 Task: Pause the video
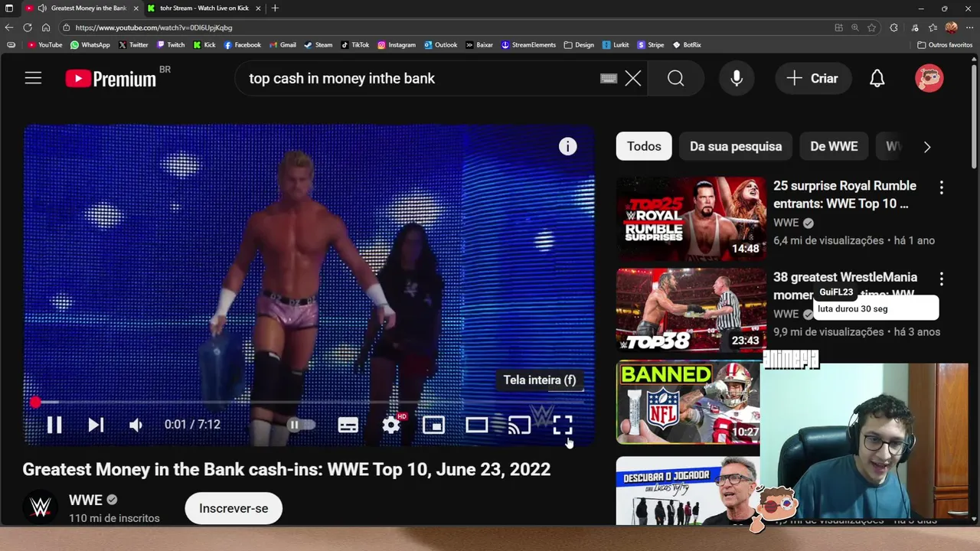point(54,425)
